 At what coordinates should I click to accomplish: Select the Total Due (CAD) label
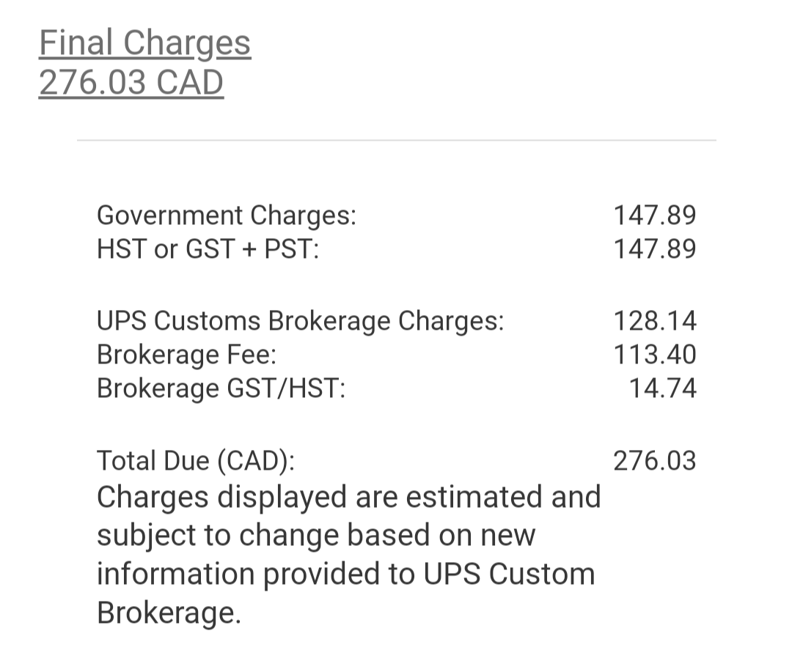(x=196, y=461)
